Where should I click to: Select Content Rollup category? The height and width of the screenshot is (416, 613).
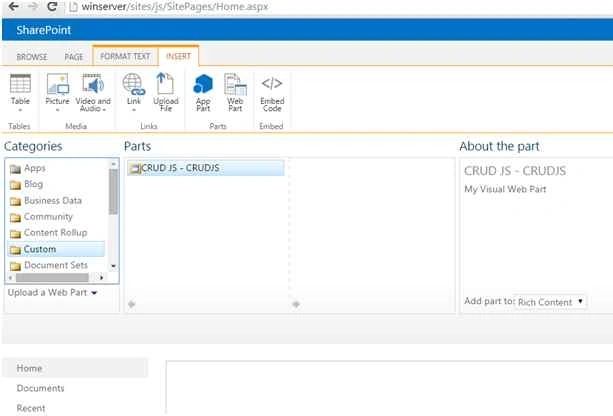[x=56, y=233]
